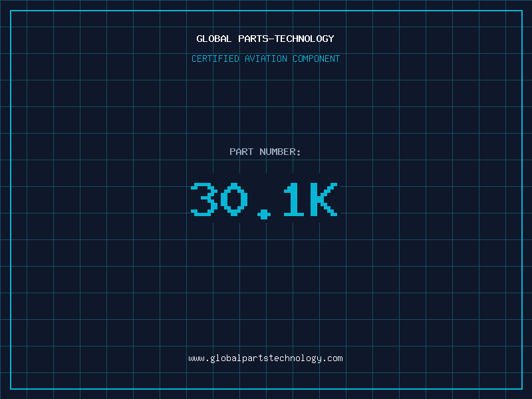Viewport: 532px width, 399px height.
Task: Click the word NUMBER: in the label
Action: tap(281, 152)
